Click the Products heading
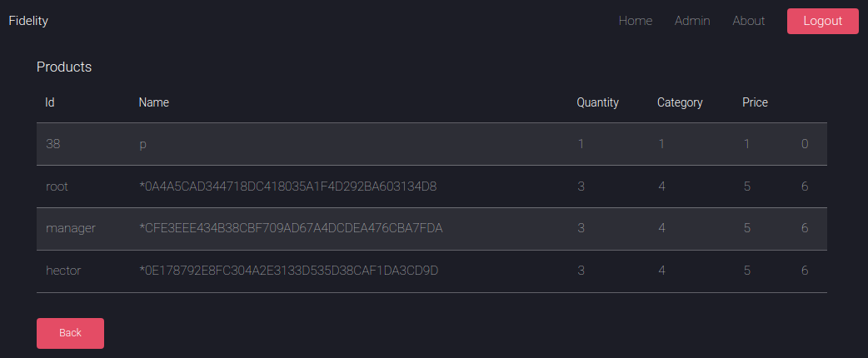Image resolution: width=868 pixels, height=358 pixels. coord(64,67)
